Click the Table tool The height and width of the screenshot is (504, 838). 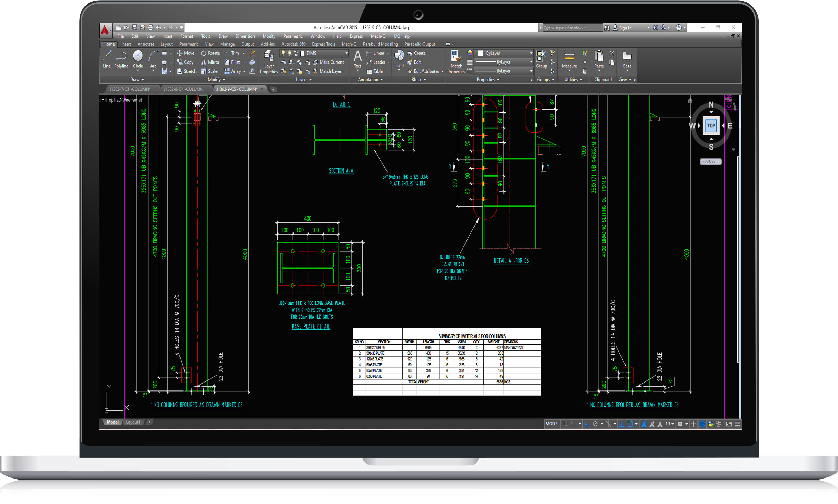tap(375, 71)
